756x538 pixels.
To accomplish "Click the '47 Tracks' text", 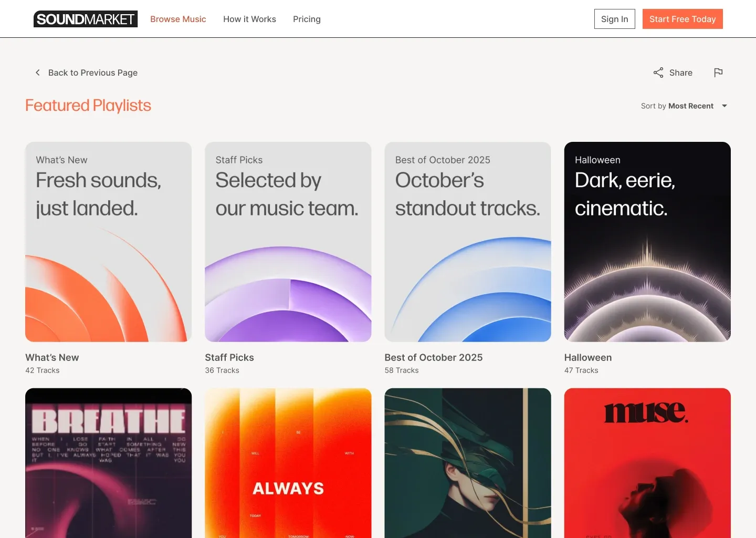I will 581,370.
